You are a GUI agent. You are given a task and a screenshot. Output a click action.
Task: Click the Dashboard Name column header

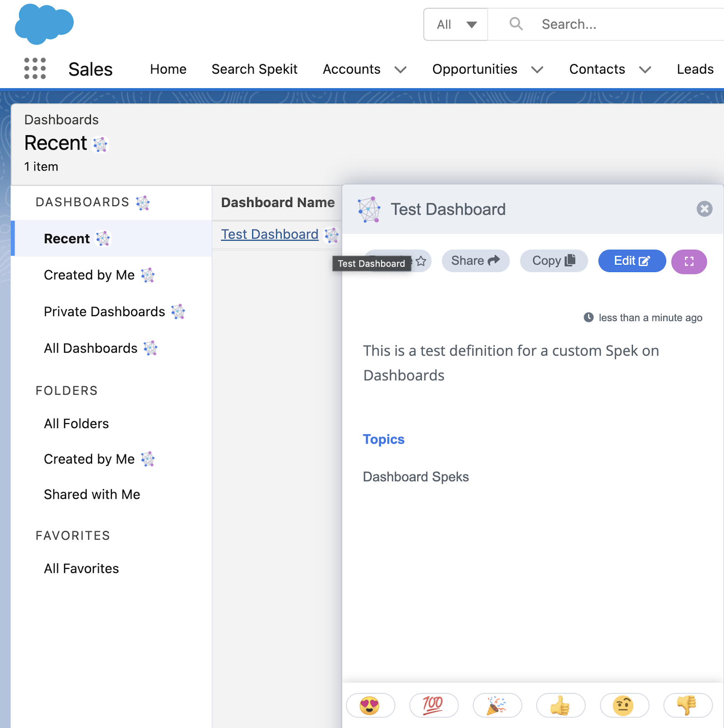(278, 202)
